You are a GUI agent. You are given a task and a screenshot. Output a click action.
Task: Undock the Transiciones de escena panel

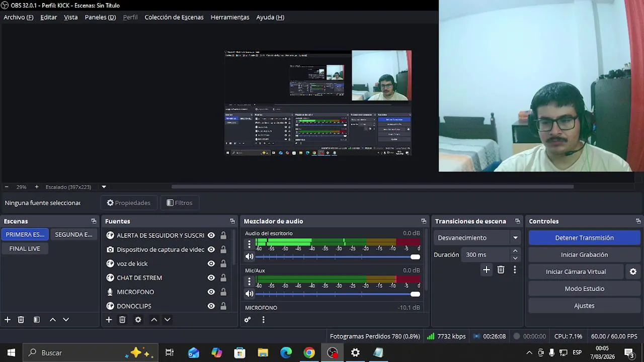[518, 221]
